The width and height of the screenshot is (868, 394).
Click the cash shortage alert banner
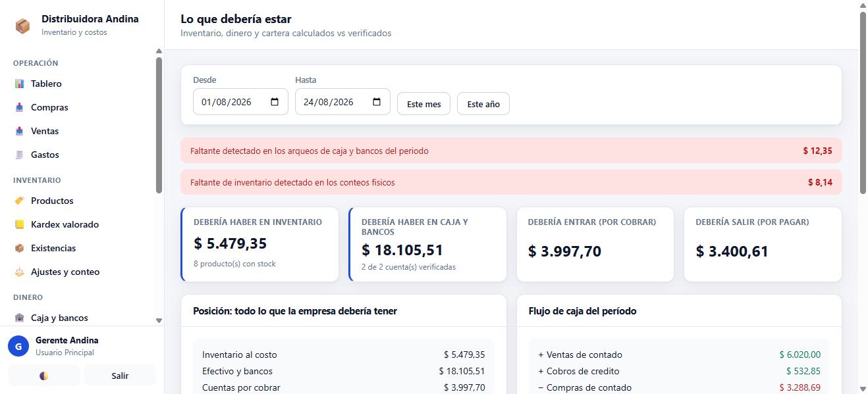click(511, 151)
